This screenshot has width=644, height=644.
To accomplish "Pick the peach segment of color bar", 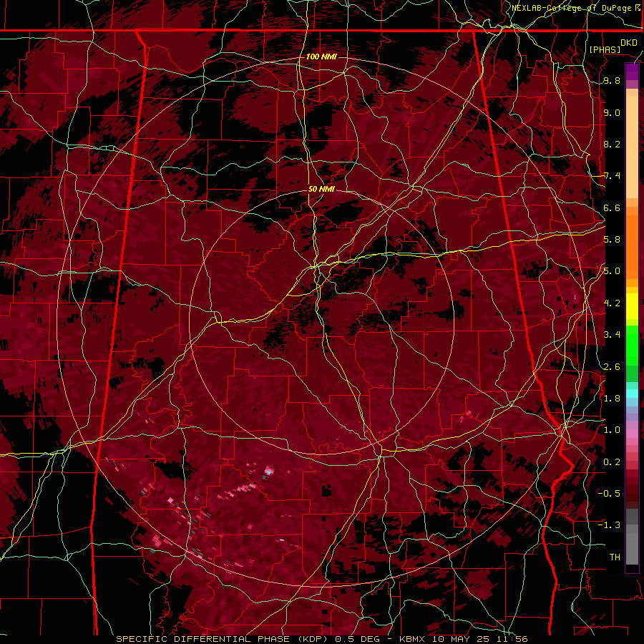I will (632, 144).
